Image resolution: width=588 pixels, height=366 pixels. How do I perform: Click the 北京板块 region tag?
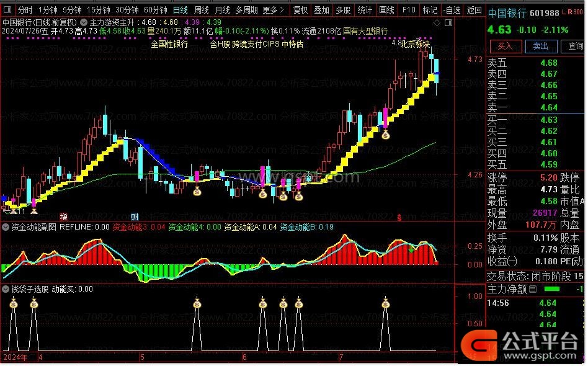click(x=416, y=44)
